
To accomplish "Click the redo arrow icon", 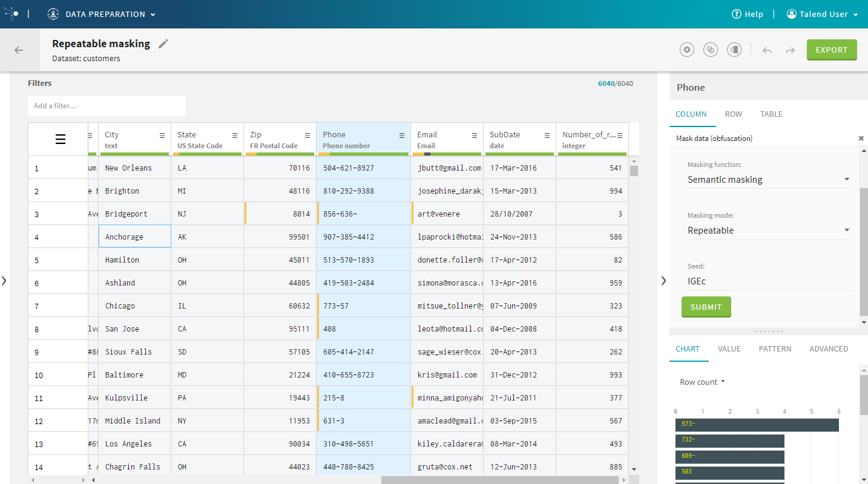I will 790,50.
